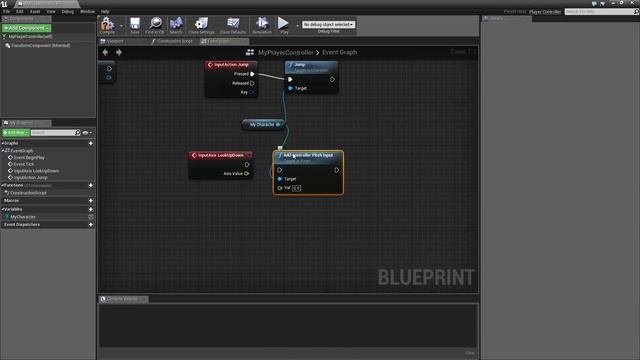Image resolution: width=640 pixels, height=360 pixels.
Task: Open the File menu
Action: tap(7, 11)
